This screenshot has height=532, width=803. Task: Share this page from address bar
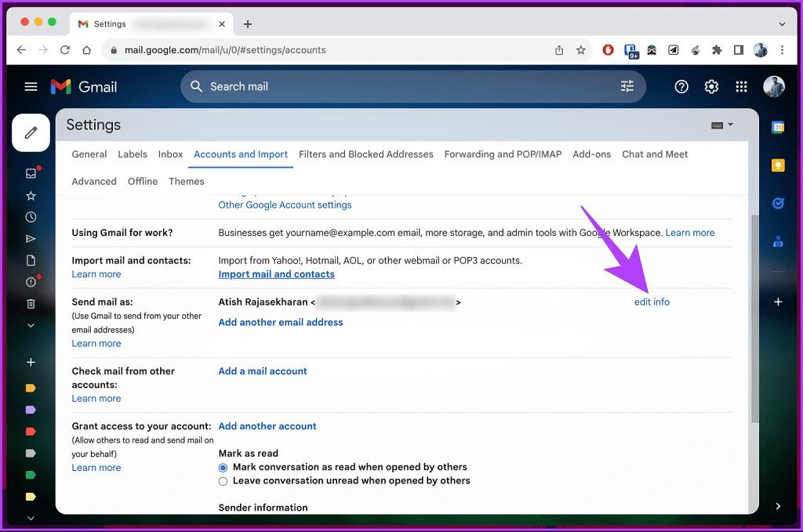point(558,50)
